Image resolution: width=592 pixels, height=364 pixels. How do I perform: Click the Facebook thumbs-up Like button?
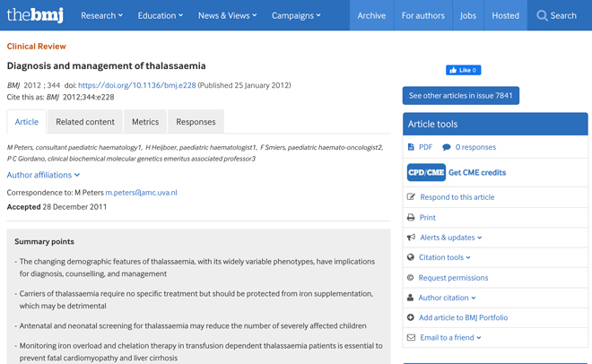point(463,70)
